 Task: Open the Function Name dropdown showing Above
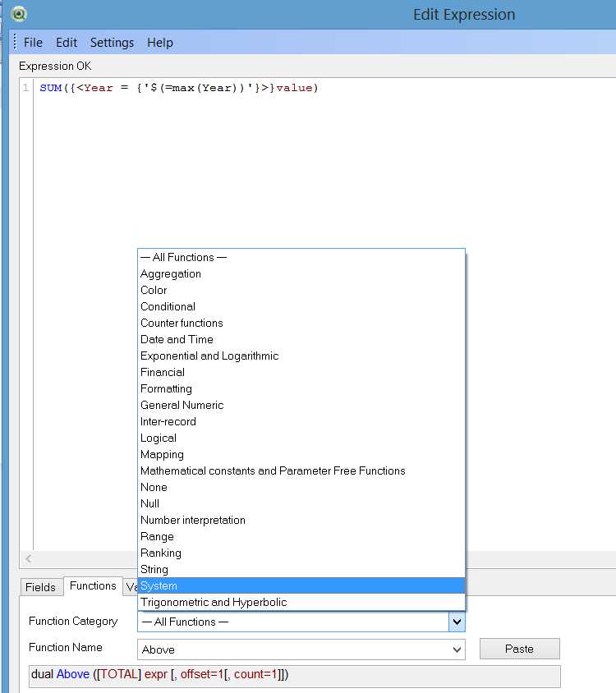301,649
